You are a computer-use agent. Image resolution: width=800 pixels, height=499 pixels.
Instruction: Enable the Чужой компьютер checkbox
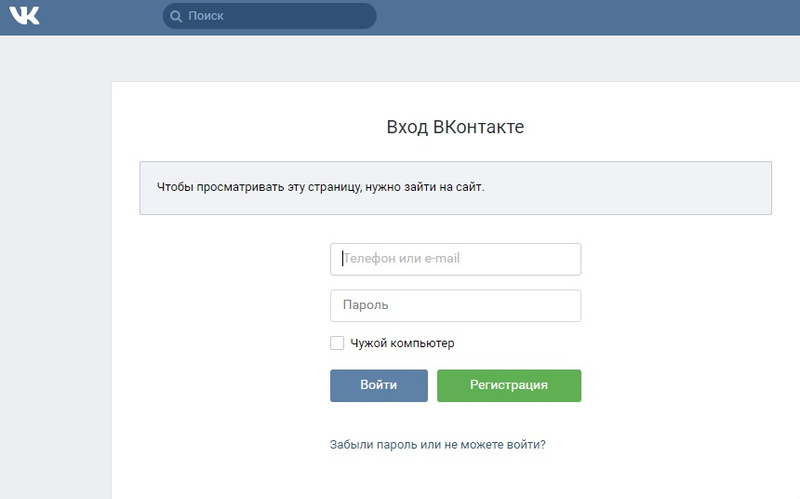coord(337,343)
